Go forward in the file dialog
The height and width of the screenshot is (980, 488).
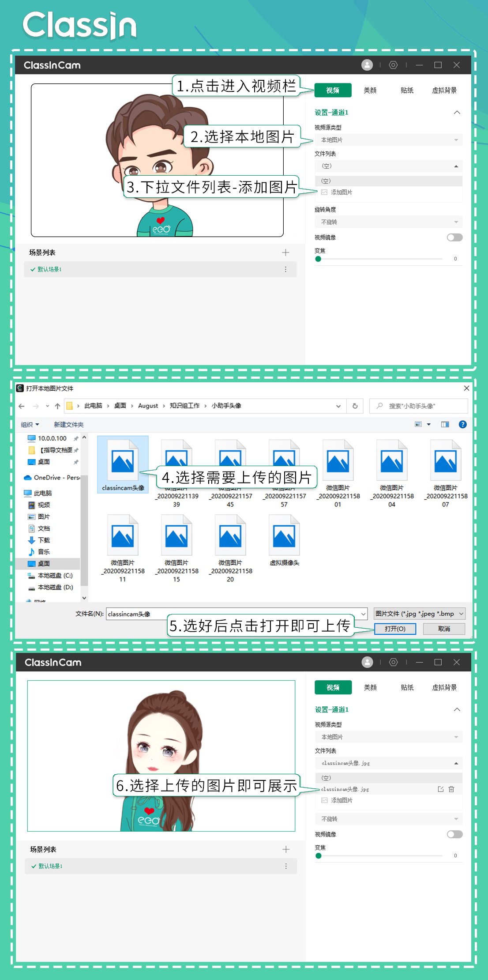[36, 406]
